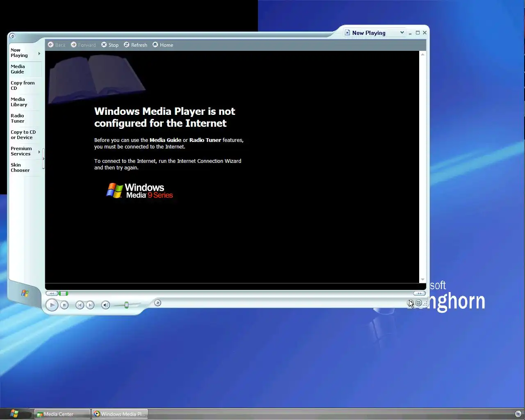Switch to skin mode icon
This screenshot has width=525, height=420.
(418, 303)
